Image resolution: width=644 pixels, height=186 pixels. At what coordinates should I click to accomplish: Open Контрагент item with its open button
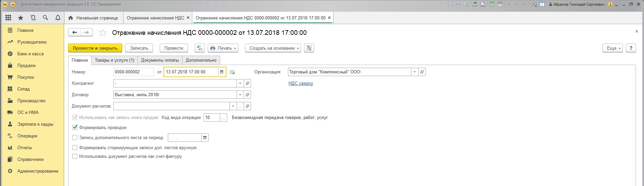[x=247, y=83]
